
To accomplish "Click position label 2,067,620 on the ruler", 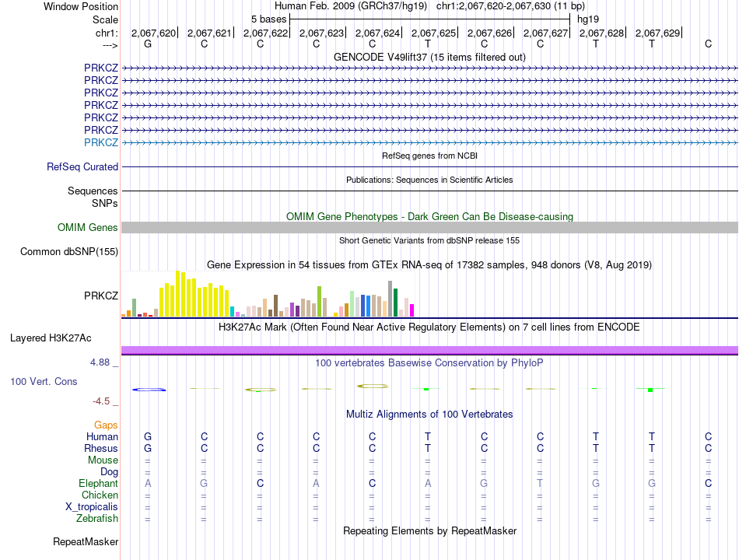I will coord(153,33).
